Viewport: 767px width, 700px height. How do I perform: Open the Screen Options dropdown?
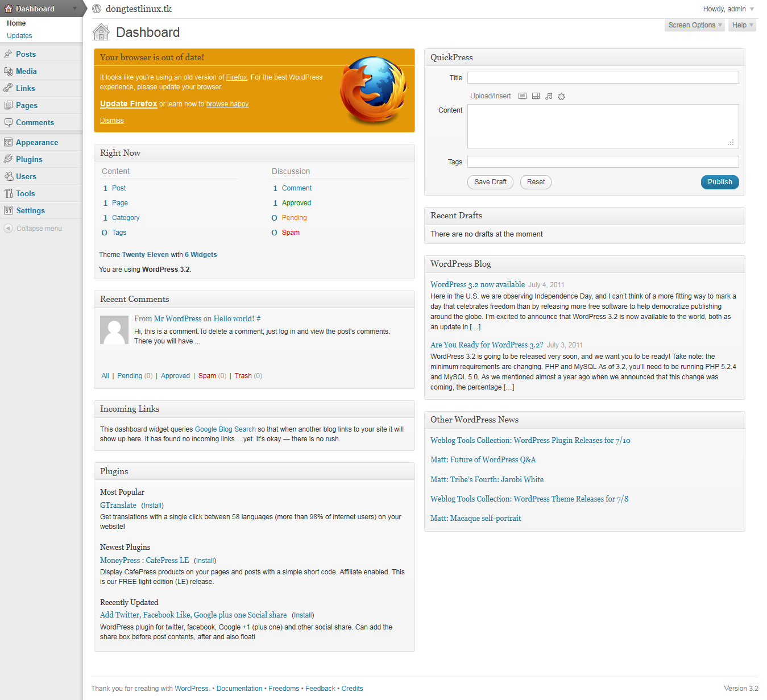click(695, 25)
